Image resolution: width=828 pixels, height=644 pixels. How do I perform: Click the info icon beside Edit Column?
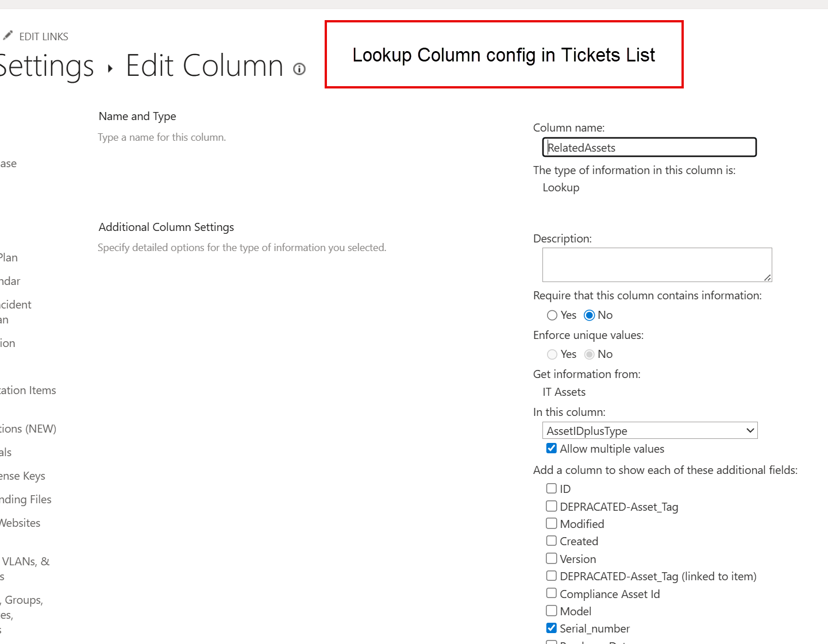pyautogui.click(x=299, y=70)
